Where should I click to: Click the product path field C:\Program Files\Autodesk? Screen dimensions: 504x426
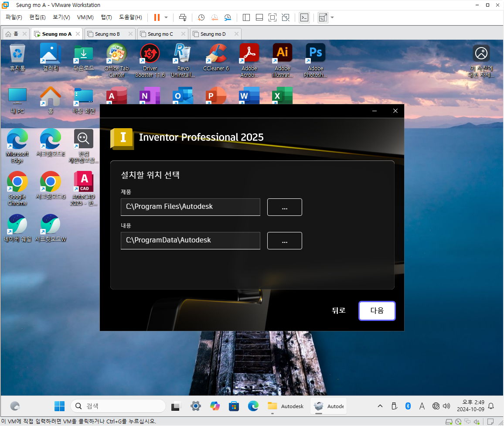pyautogui.click(x=190, y=207)
